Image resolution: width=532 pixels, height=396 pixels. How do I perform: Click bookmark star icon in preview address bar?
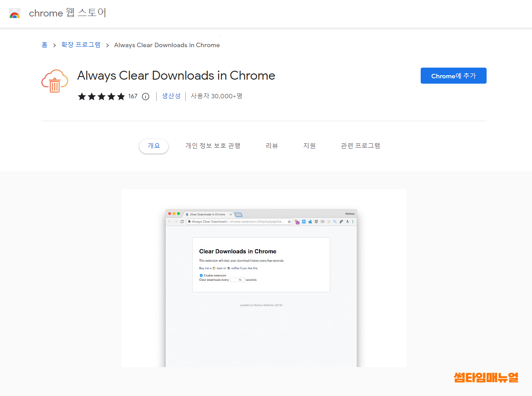coord(289,222)
